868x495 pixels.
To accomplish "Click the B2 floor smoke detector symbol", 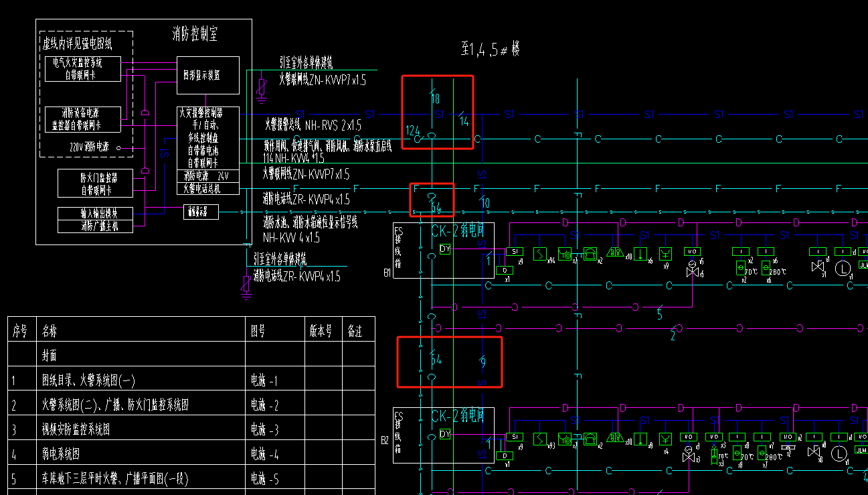I will tap(540, 439).
